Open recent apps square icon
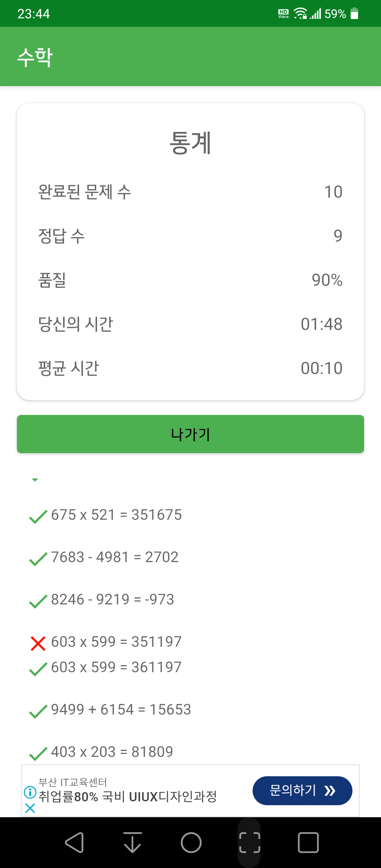Viewport: 381px width, 868px height. pos(308,843)
